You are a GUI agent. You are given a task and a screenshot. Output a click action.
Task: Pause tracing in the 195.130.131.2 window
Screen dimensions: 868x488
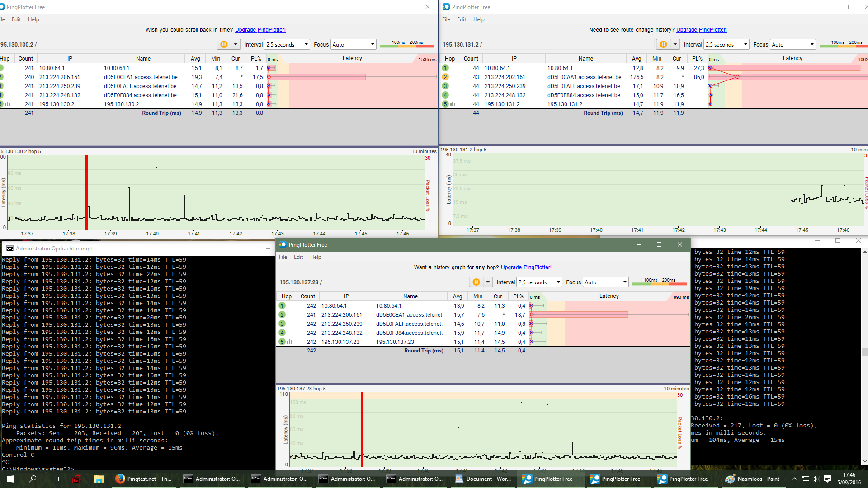click(x=663, y=44)
